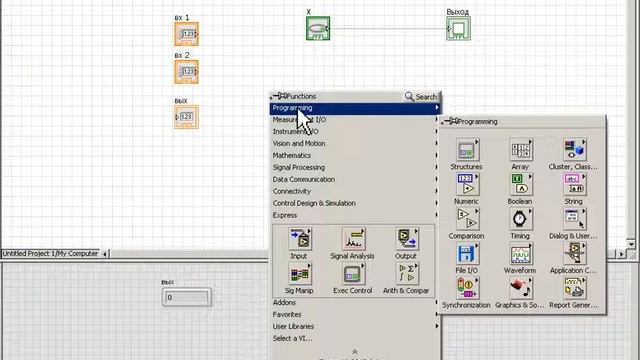Open the Measurement I/O category
The image size is (640, 360).
click(355, 120)
